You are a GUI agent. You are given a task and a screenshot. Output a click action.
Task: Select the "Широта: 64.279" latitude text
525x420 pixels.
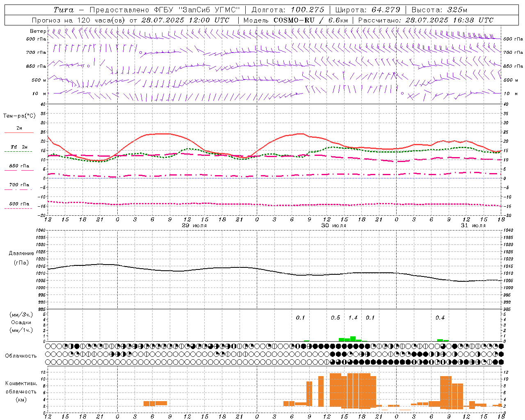[368, 10]
